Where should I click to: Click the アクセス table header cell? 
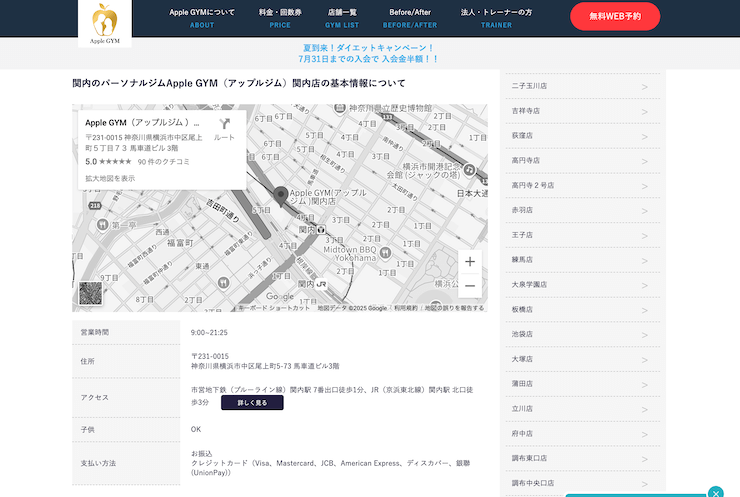(x=126, y=397)
